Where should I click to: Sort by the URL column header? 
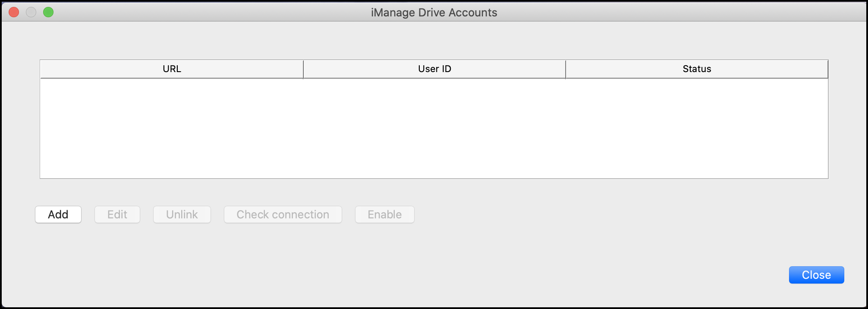click(172, 69)
